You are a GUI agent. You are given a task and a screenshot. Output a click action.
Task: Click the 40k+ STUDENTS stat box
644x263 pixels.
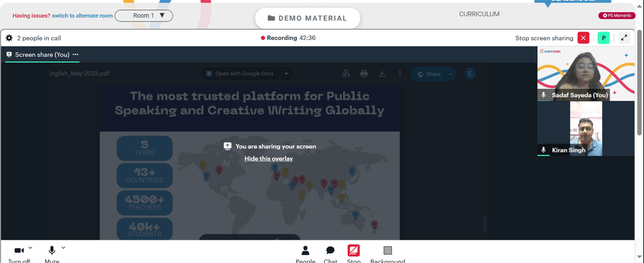coord(144,229)
